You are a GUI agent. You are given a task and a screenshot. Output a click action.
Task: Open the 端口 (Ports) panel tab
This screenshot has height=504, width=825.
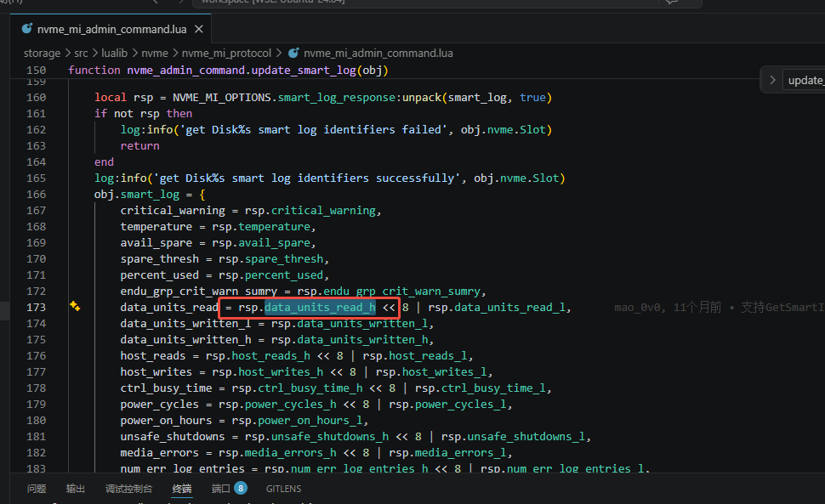(x=220, y=489)
